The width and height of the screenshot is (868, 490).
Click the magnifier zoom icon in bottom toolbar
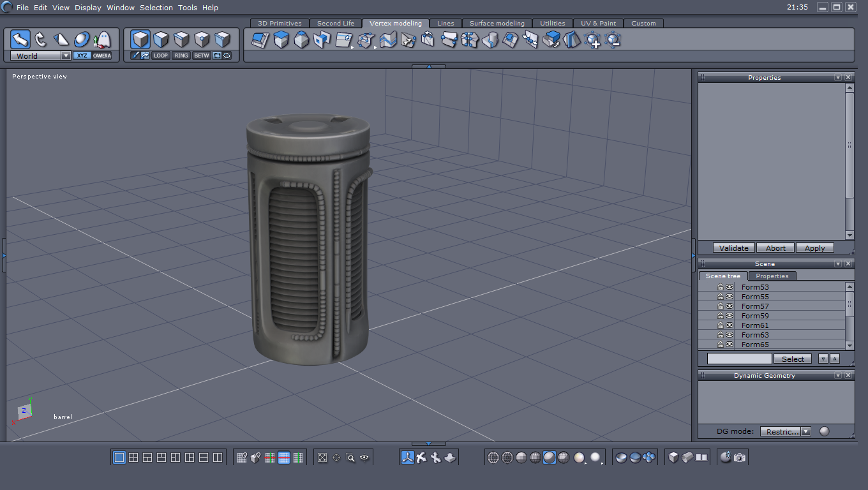tap(350, 457)
